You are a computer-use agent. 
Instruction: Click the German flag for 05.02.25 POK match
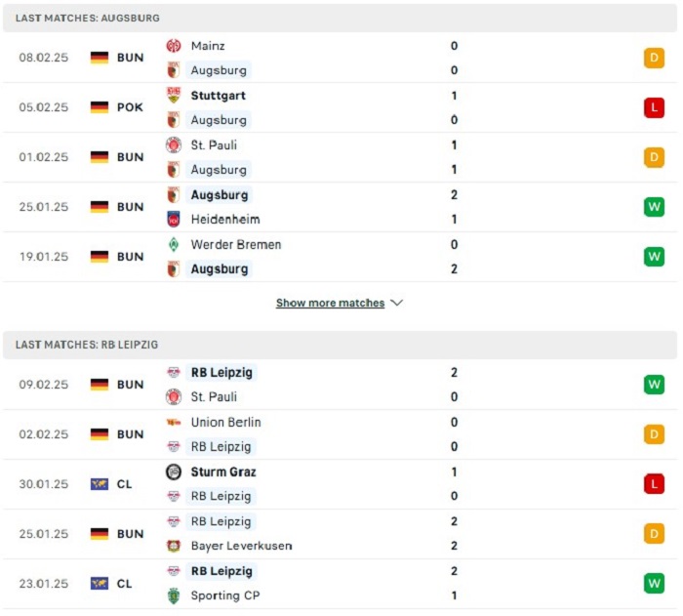(100, 107)
